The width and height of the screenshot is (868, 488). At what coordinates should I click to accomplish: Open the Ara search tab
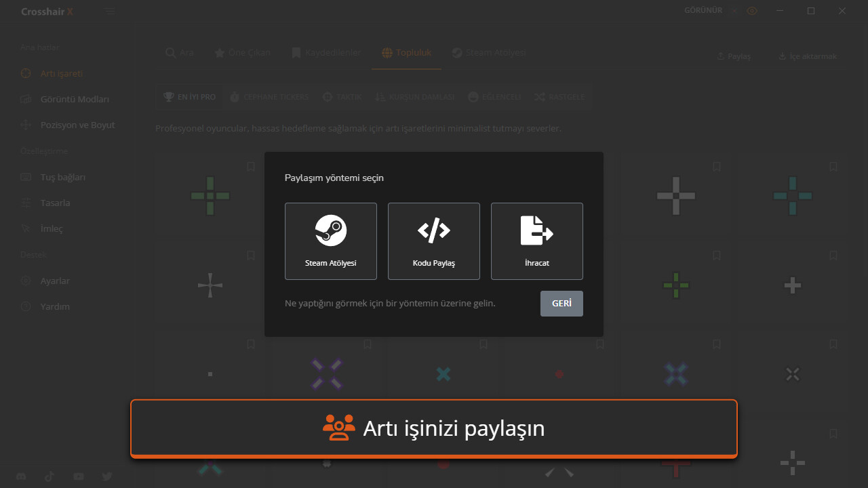tap(179, 53)
